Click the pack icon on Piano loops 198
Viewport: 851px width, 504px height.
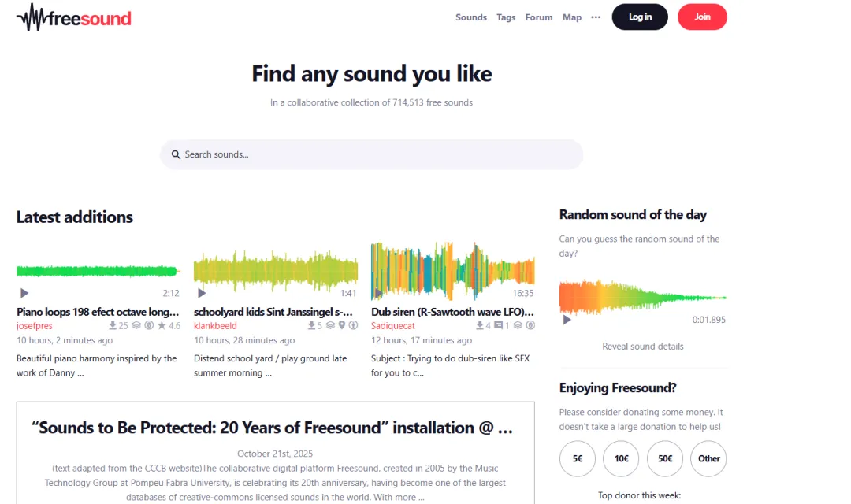click(x=136, y=325)
